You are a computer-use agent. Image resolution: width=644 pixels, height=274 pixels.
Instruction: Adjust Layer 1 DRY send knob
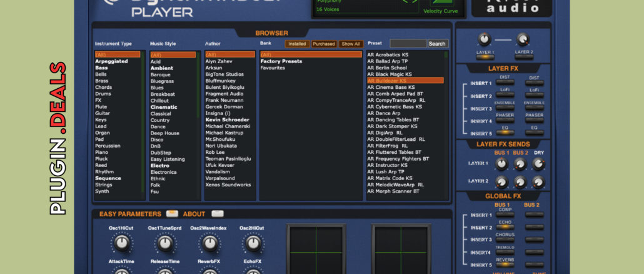point(538,164)
